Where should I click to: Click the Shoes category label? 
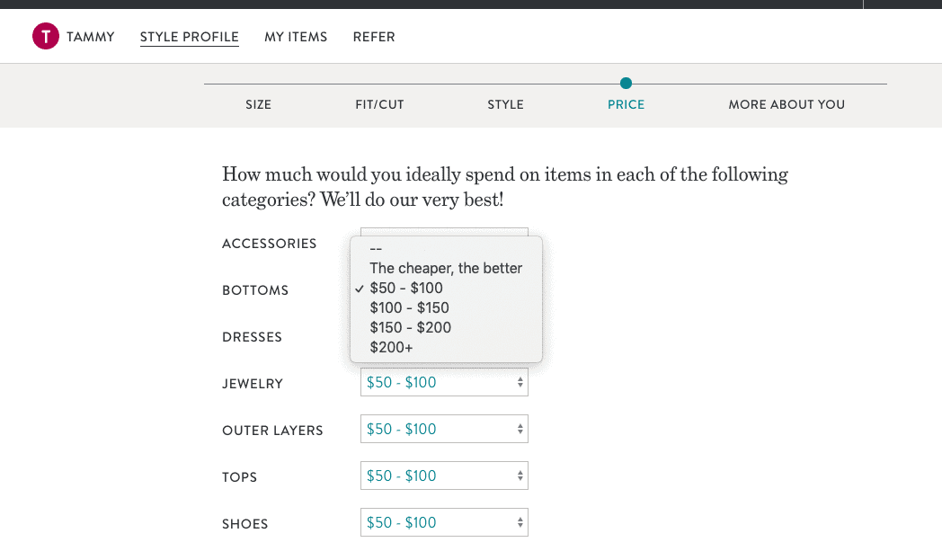tap(245, 524)
